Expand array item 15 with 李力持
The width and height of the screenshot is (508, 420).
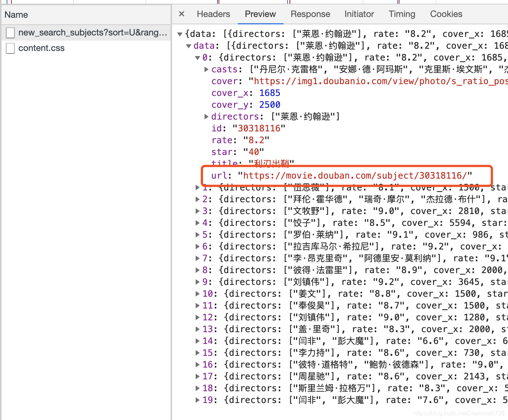pos(198,353)
